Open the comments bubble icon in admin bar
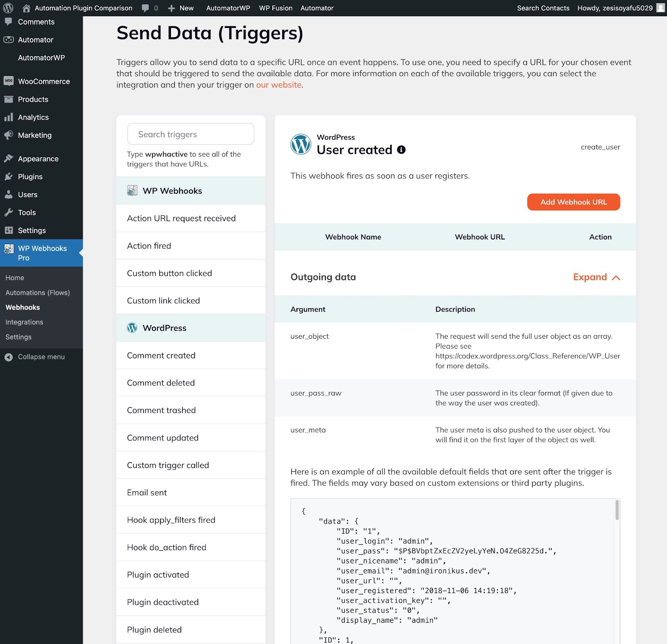667x644 pixels. [145, 8]
